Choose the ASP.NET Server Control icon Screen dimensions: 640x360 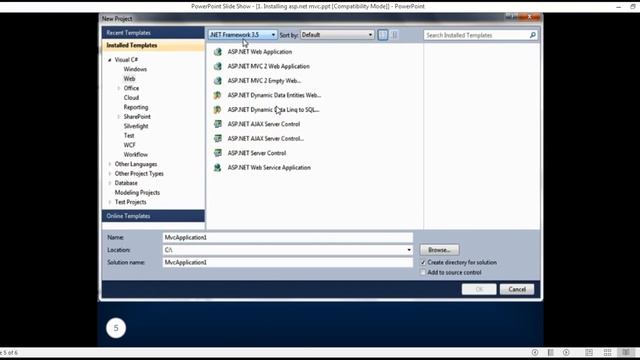point(218,153)
